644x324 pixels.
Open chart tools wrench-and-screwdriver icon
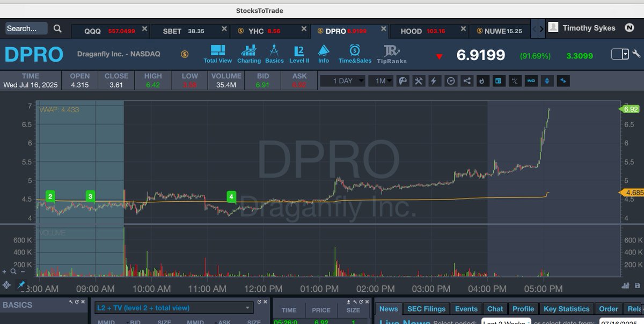point(418,81)
